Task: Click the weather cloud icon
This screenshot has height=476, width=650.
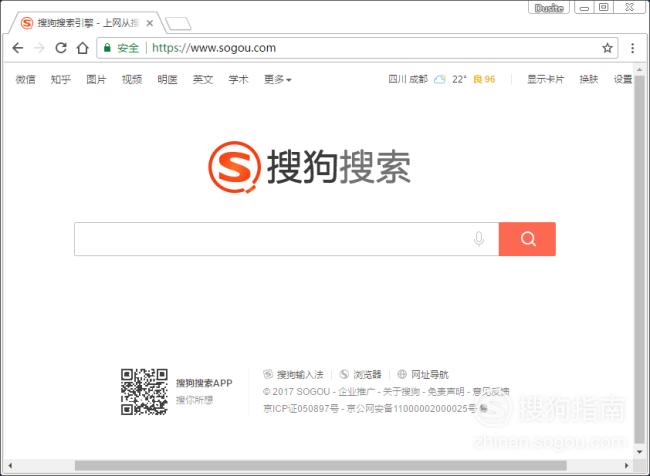Action: coord(439,79)
